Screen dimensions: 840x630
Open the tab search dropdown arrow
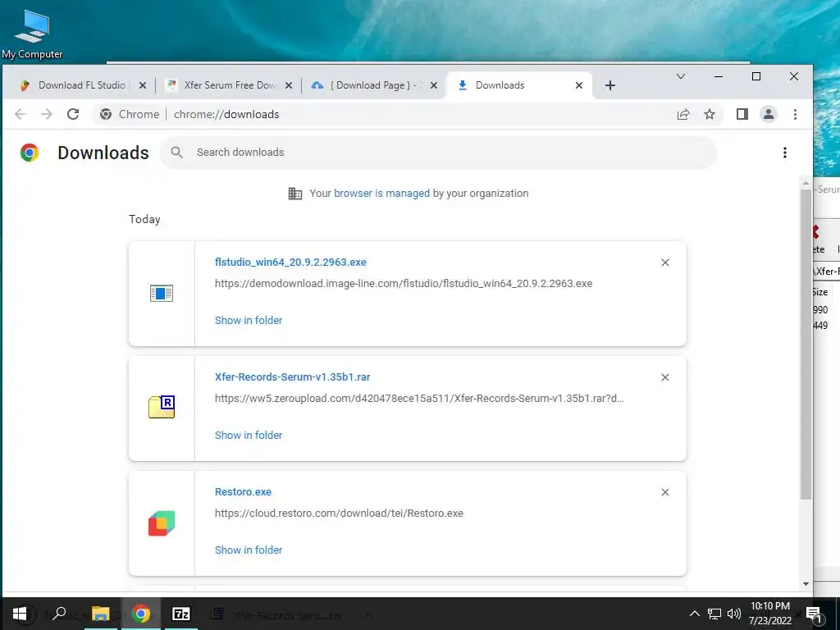point(680,76)
